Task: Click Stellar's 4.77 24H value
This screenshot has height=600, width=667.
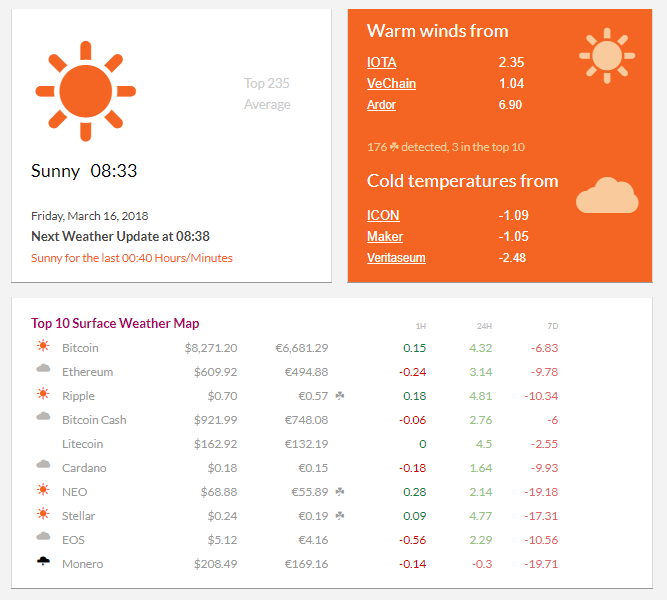Action: coord(481,516)
